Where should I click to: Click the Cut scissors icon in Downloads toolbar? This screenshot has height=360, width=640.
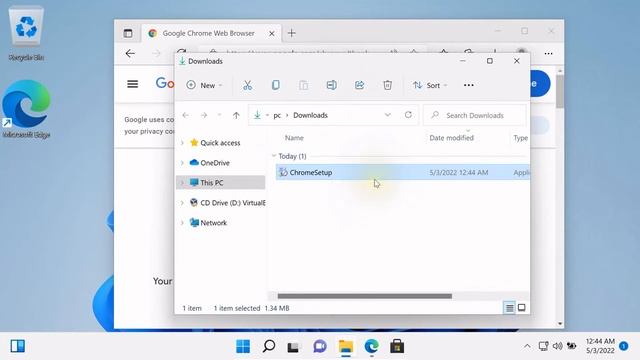click(247, 85)
